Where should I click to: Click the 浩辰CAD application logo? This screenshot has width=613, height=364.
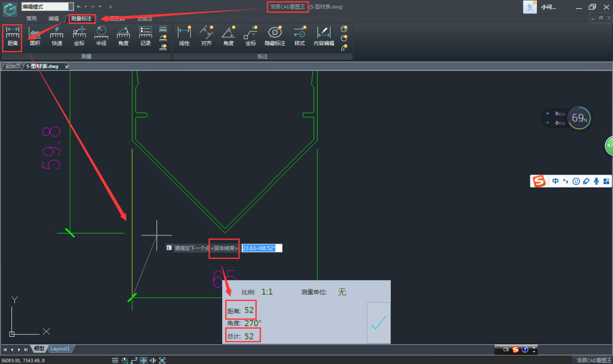click(x=10, y=10)
